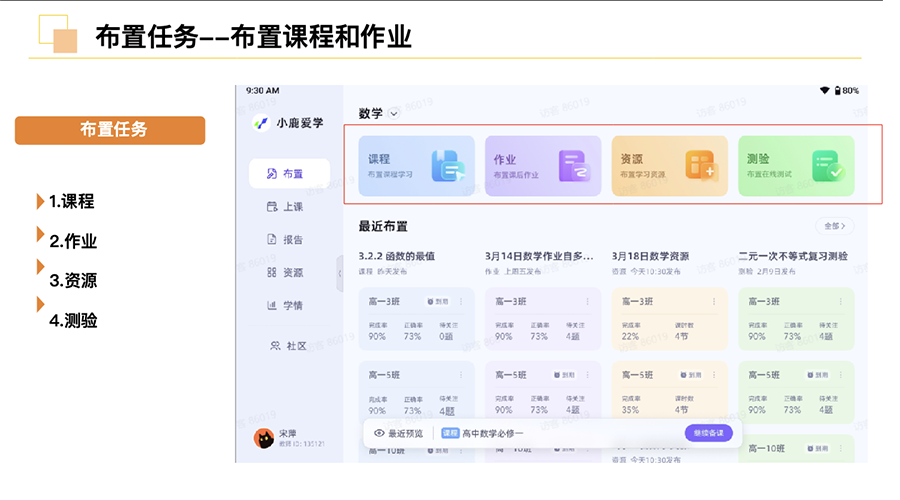Click the eye icon beside 最近预览
The image size is (900, 500).
(379, 433)
